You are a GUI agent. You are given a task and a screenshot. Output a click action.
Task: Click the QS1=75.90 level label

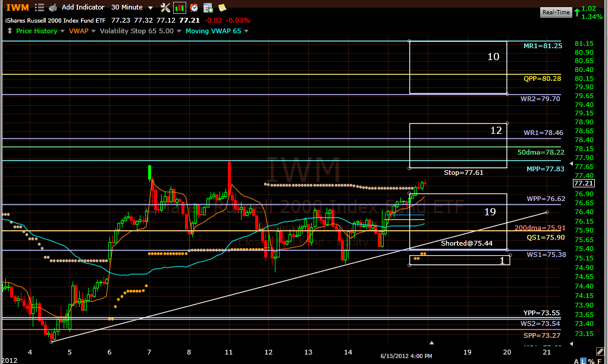(545, 238)
